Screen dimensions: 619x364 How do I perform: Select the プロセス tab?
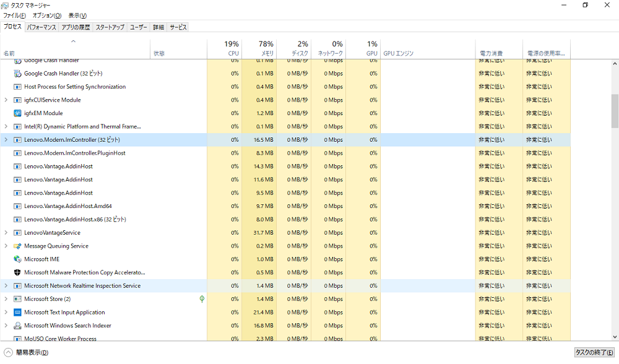pos(12,27)
